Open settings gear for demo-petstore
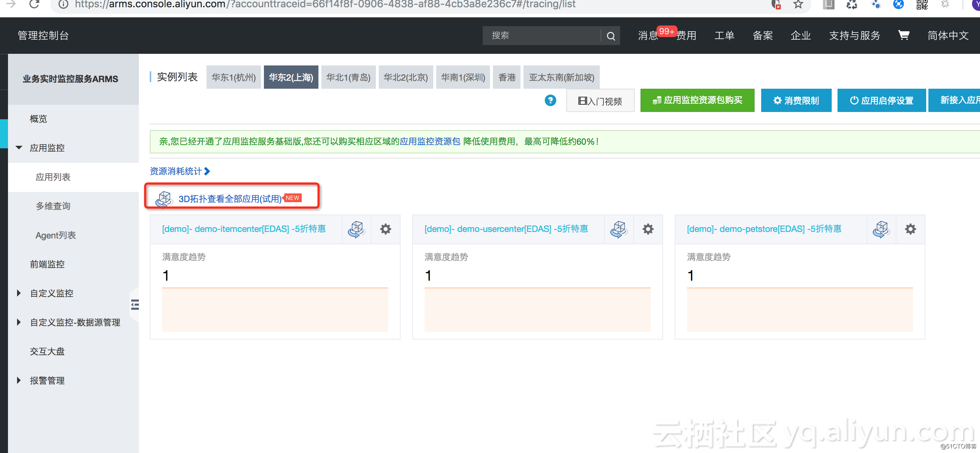The width and height of the screenshot is (980, 453). coord(910,229)
